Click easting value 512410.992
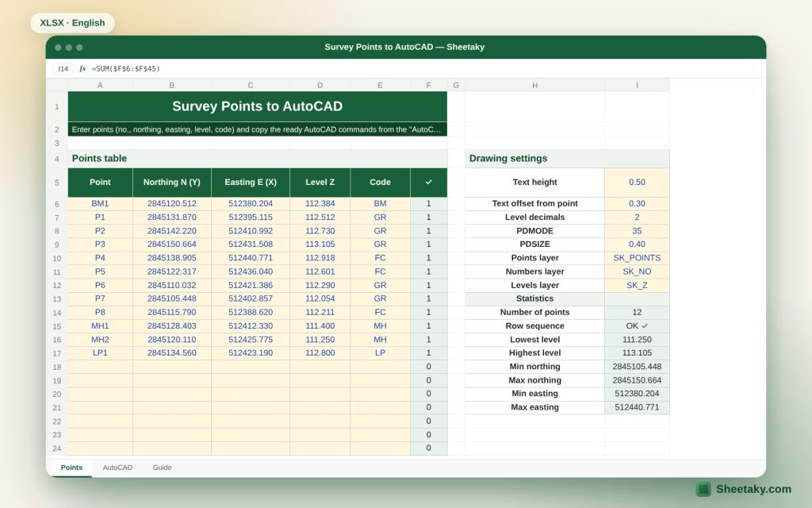 (x=251, y=231)
